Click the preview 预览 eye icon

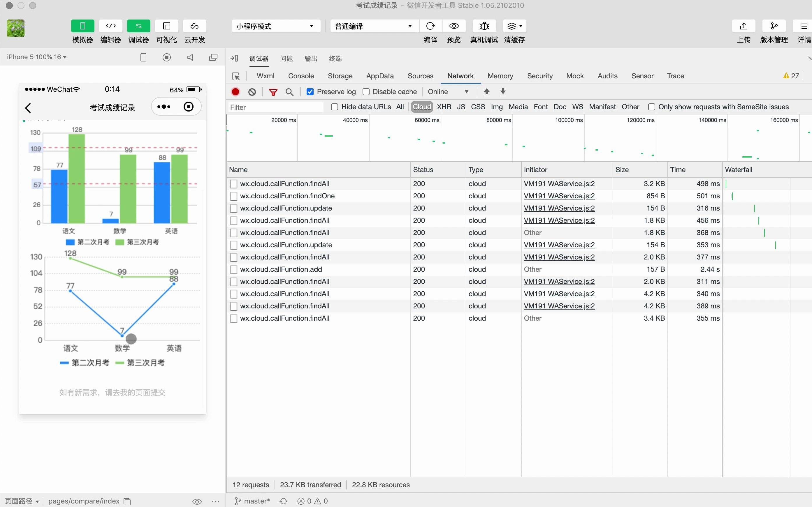(x=454, y=26)
